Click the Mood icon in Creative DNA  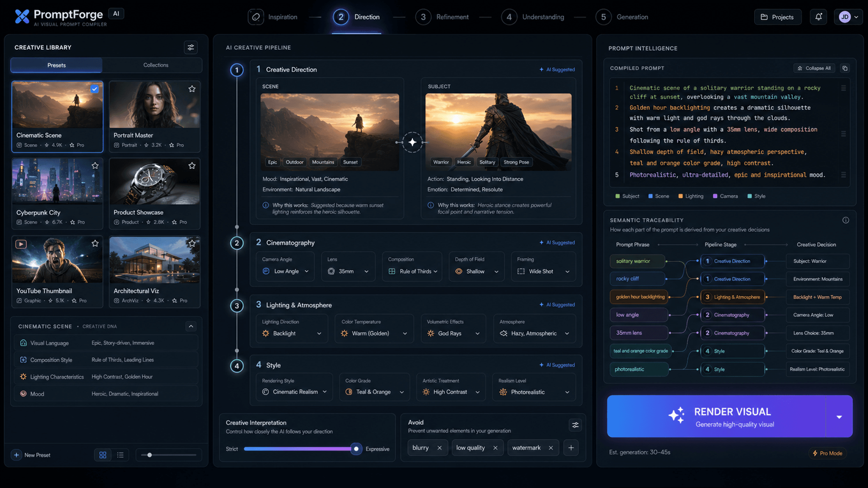point(23,394)
